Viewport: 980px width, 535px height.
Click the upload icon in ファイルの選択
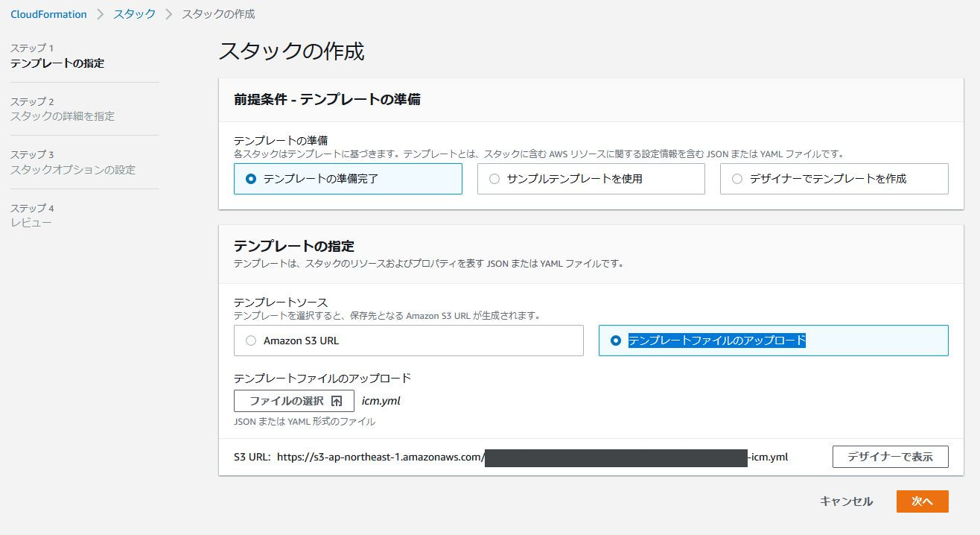pos(337,401)
